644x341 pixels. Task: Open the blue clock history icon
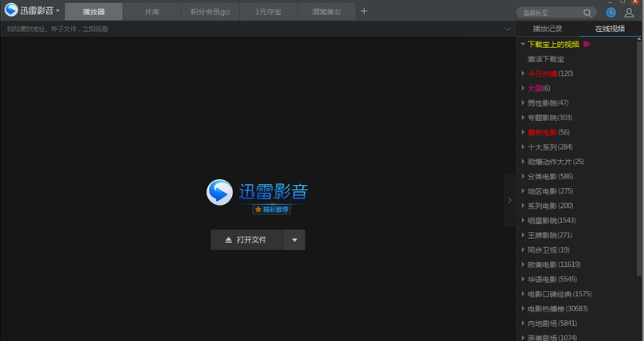(611, 12)
